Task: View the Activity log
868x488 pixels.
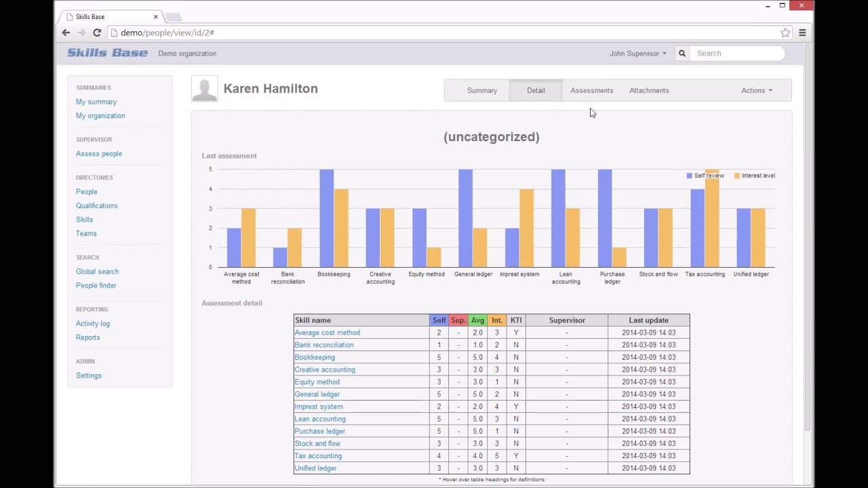Action: click(93, 324)
